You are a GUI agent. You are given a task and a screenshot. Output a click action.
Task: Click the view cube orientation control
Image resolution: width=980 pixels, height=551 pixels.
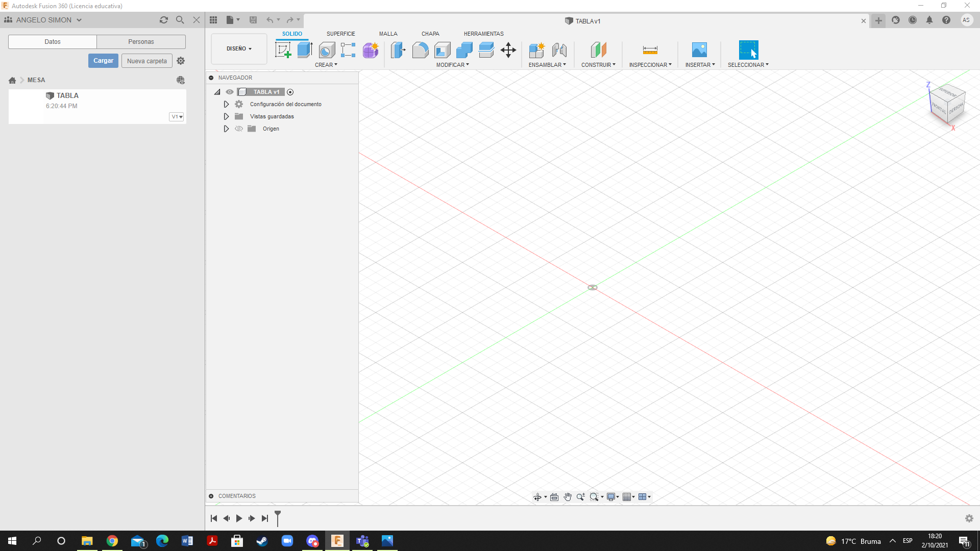tap(948, 105)
